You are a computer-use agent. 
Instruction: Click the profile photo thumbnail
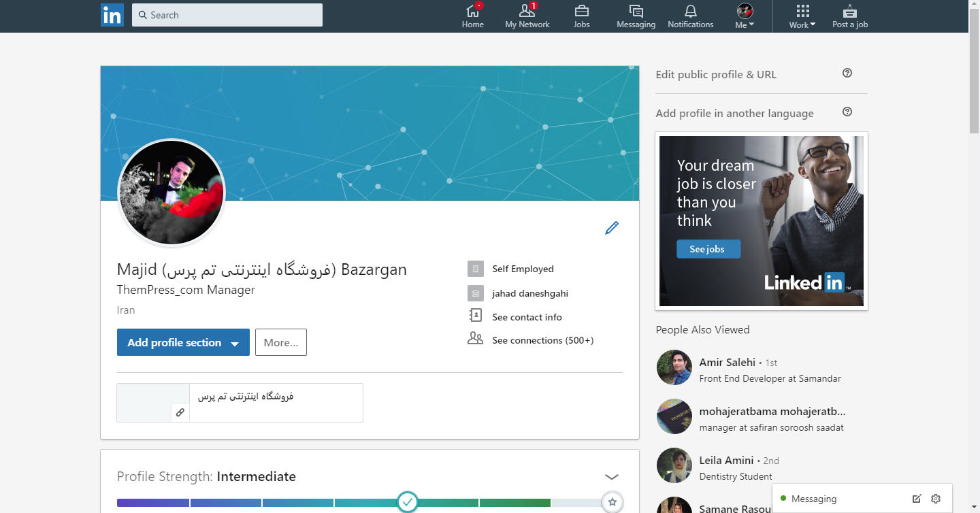[171, 193]
